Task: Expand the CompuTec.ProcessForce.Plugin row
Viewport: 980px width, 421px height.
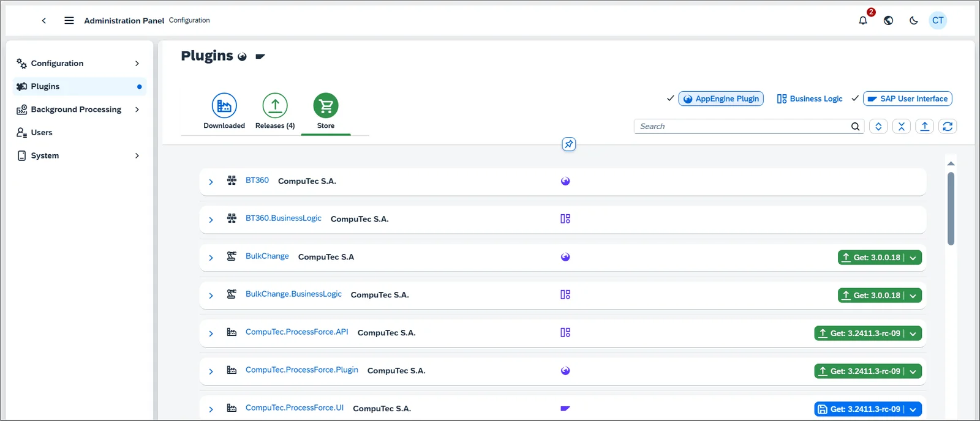Action: point(211,371)
